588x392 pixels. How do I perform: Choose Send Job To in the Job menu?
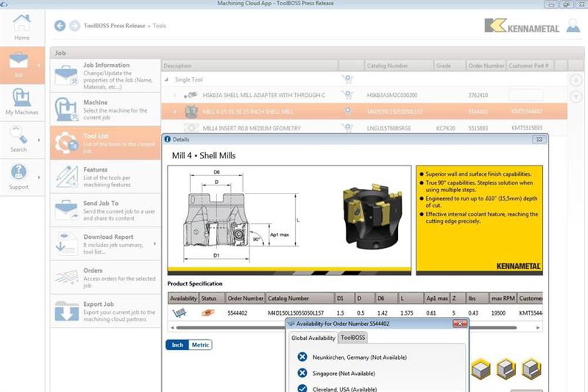pyautogui.click(x=106, y=210)
